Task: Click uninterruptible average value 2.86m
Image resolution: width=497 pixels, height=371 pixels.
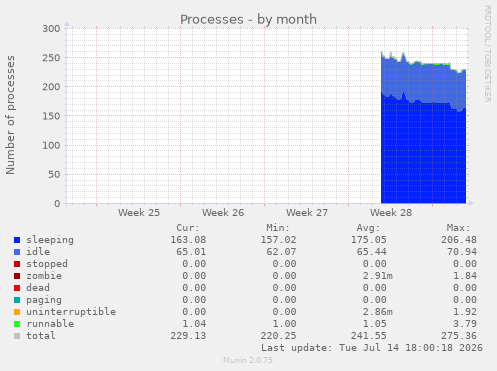Action: 378,312
